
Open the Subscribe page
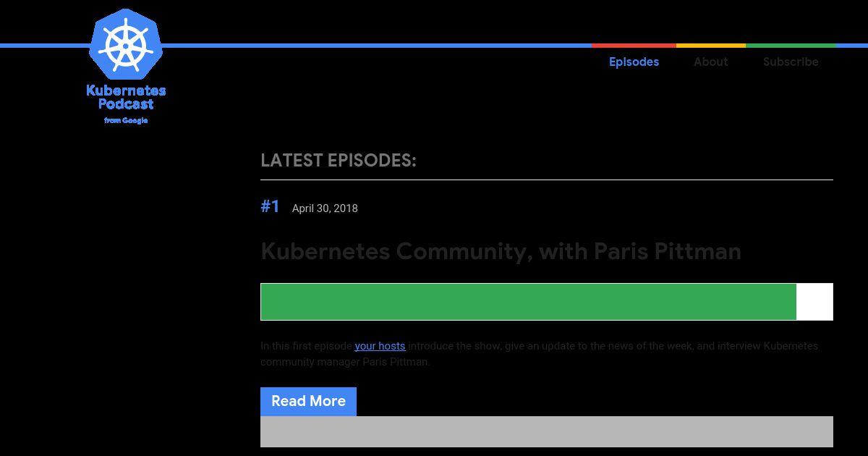click(791, 62)
